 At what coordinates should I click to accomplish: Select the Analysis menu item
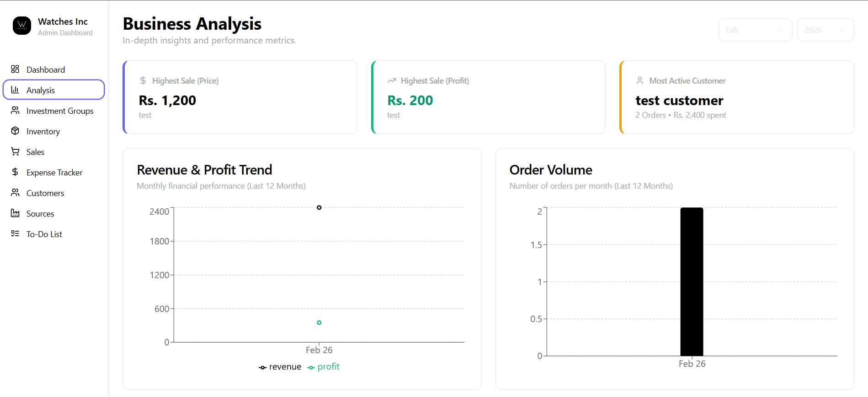[x=54, y=90]
